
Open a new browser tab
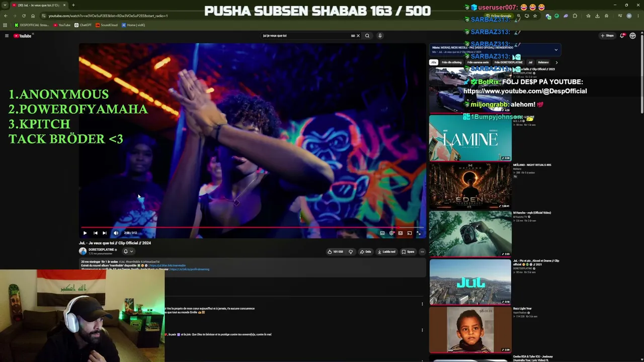[x=73, y=5]
